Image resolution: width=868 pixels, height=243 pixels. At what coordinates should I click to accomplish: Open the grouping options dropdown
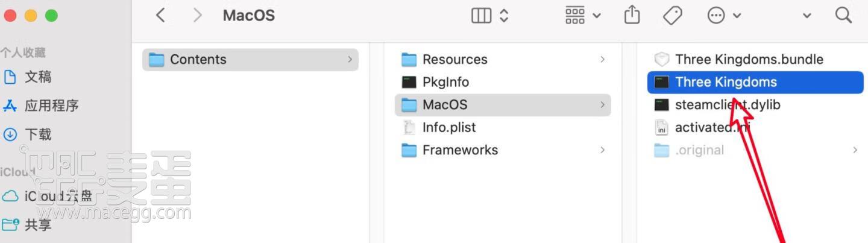point(583,16)
